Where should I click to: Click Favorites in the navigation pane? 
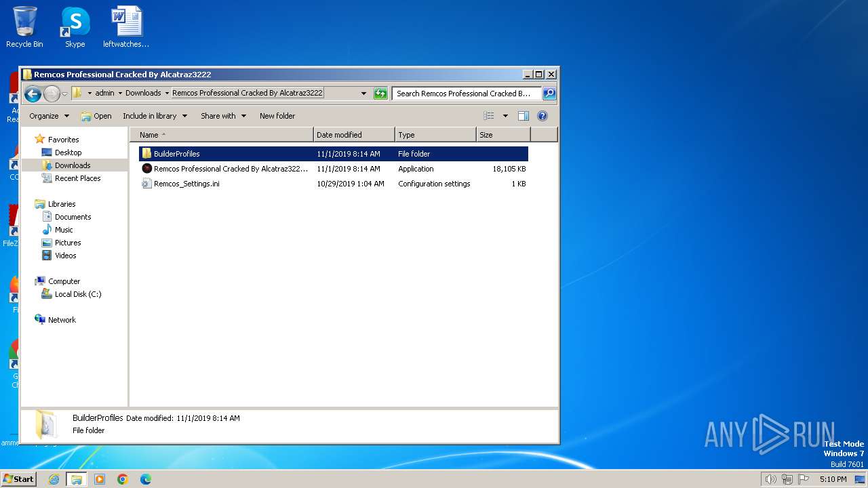(63, 140)
